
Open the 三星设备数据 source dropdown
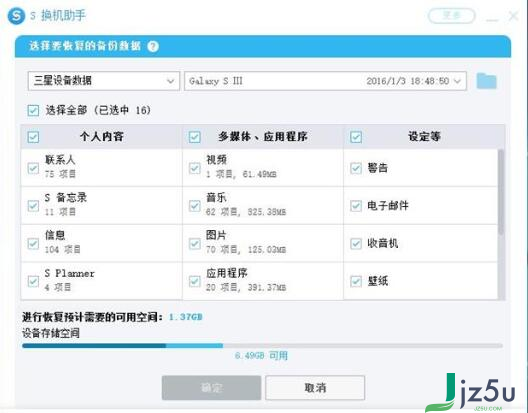(104, 81)
